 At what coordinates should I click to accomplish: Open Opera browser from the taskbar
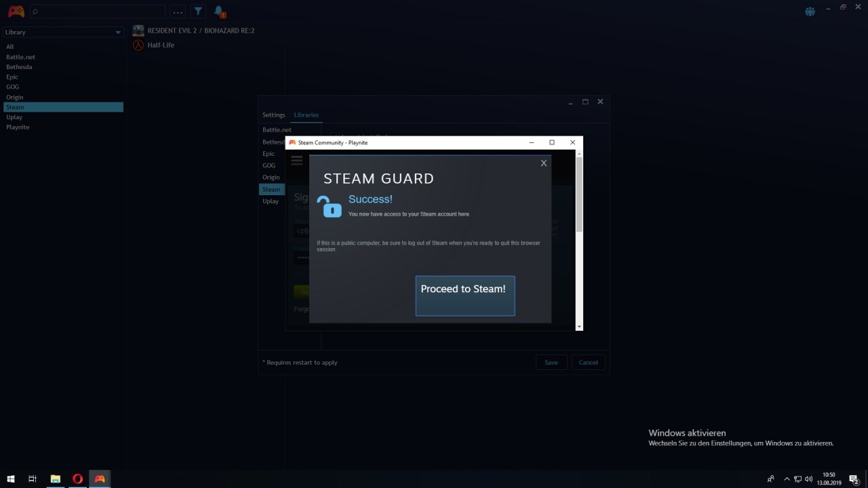[x=77, y=479]
